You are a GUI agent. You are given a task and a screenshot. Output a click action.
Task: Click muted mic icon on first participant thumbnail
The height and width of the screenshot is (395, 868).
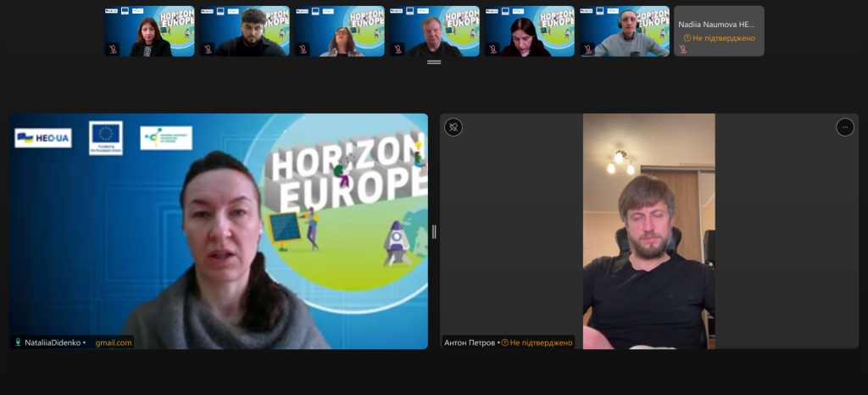click(114, 49)
